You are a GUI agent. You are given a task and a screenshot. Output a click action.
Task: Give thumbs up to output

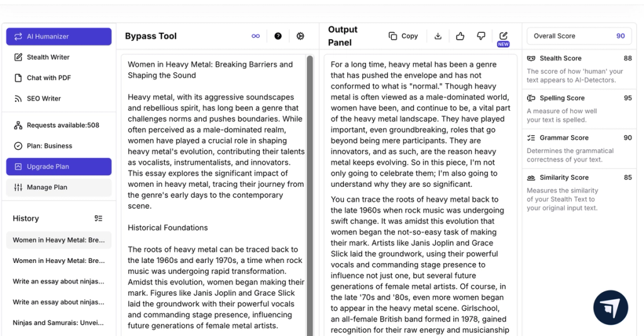(460, 36)
